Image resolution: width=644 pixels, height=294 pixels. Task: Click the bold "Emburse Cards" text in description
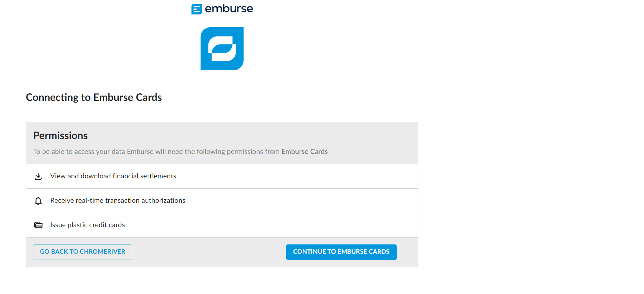point(304,151)
